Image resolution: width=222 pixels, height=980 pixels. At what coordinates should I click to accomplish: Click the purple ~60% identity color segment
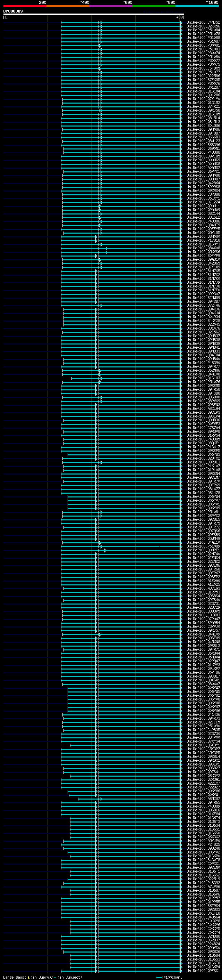[x=111, y=6]
